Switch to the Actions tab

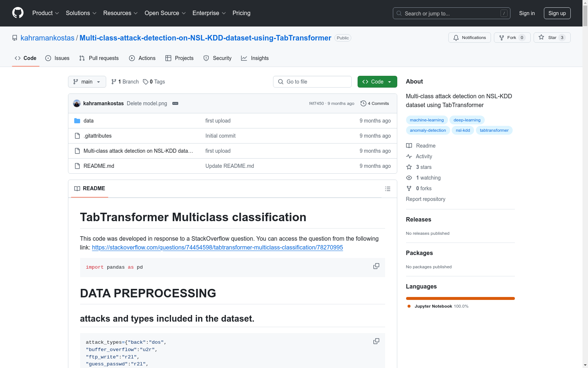142,58
